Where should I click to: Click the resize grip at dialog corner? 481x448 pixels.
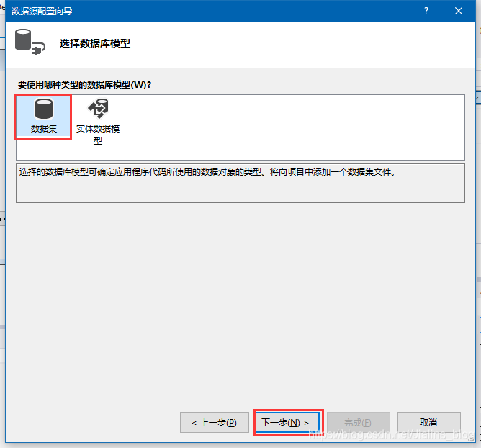472,439
